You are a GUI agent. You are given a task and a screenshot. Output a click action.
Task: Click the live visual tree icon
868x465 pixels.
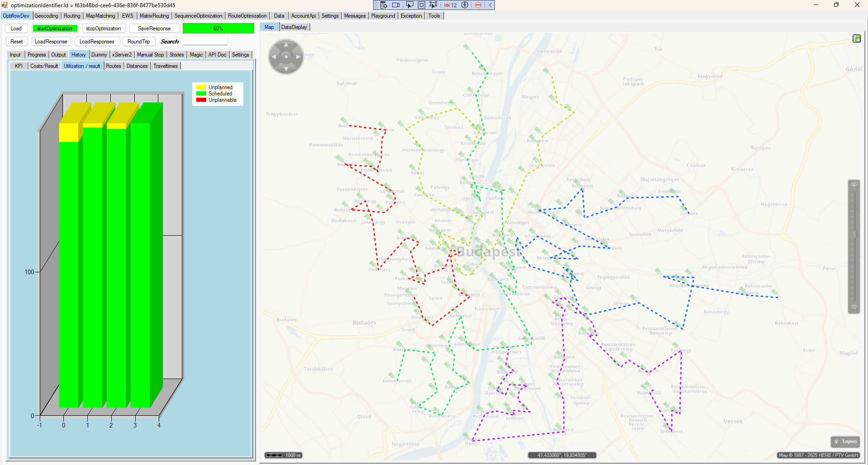click(384, 5)
